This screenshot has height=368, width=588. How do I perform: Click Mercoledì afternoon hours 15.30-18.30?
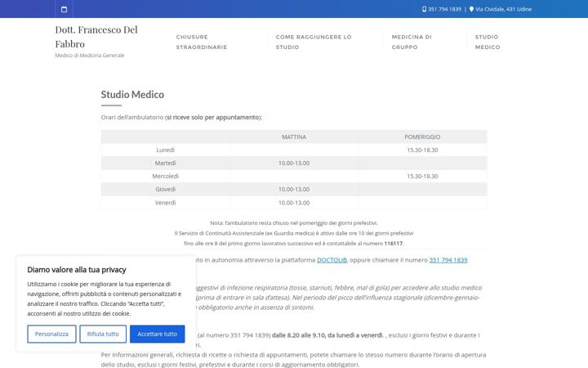click(422, 176)
